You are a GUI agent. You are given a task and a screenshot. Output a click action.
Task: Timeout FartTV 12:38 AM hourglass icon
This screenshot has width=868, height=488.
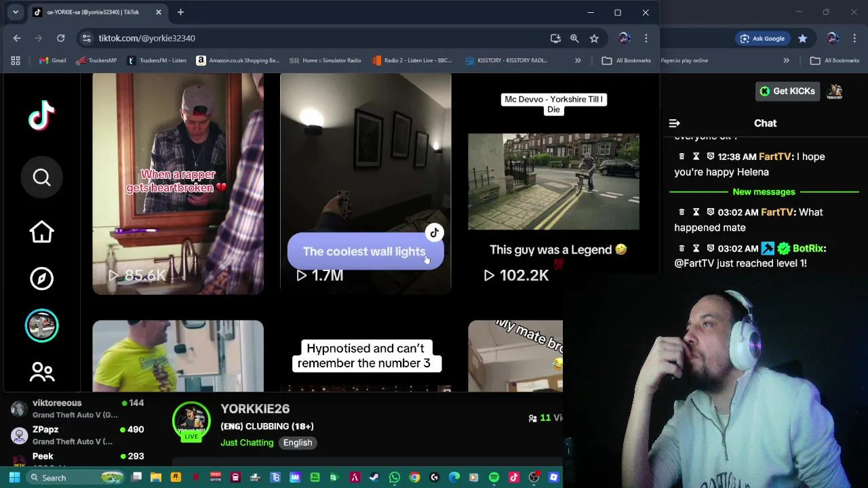coord(696,157)
